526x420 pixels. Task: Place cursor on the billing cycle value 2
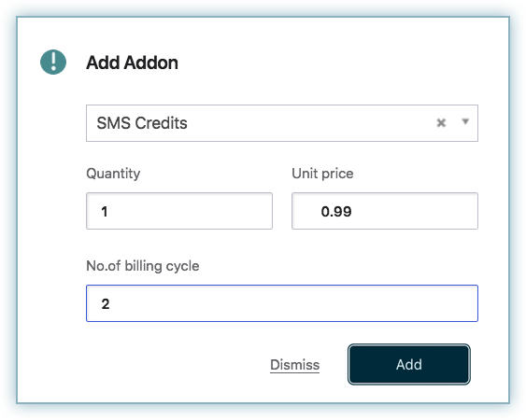pyautogui.click(x=106, y=304)
